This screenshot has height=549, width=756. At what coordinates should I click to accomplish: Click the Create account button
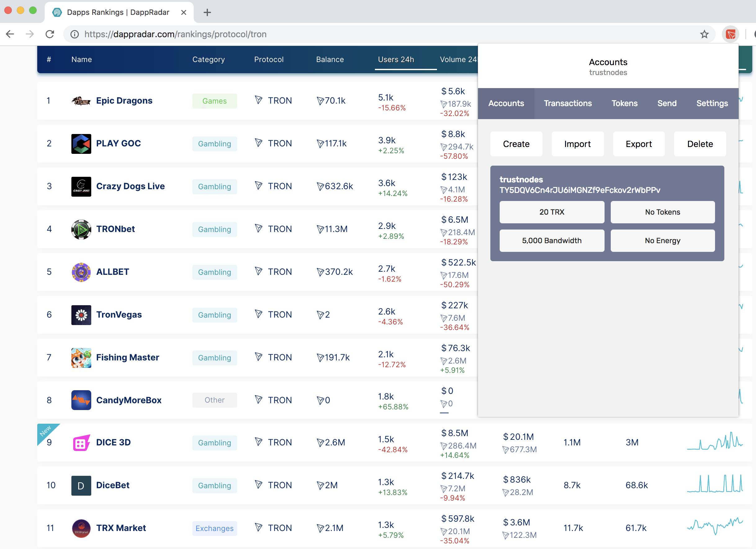click(516, 144)
